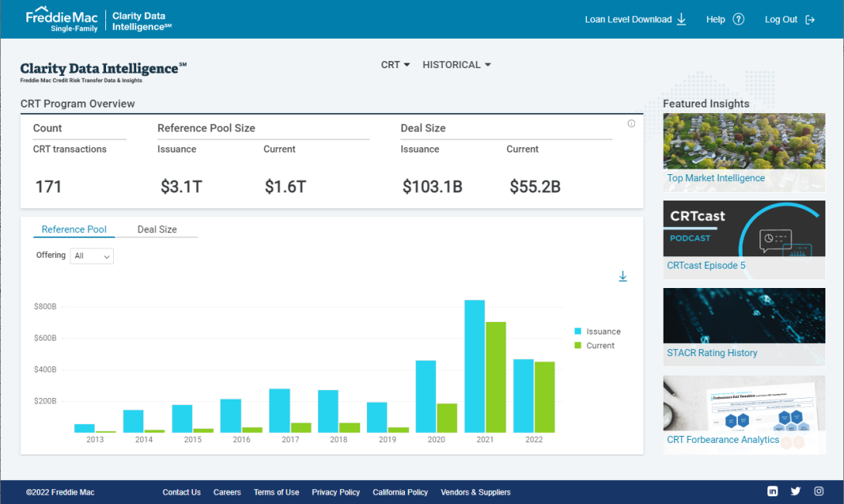Screen dimensions: 844x504
Task: Click the 2017 Issuance bar
Action: [280, 410]
